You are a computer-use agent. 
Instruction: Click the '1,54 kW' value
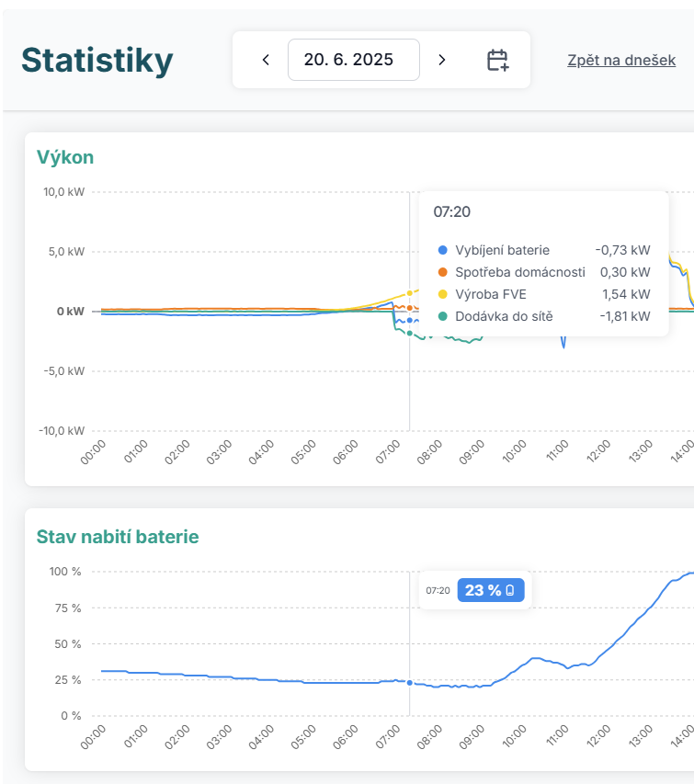point(626,294)
